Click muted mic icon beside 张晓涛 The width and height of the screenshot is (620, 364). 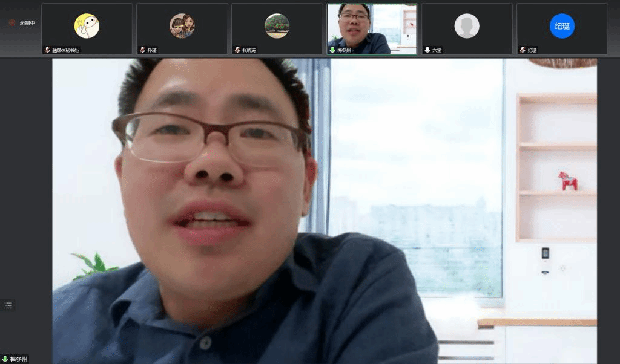coord(237,50)
